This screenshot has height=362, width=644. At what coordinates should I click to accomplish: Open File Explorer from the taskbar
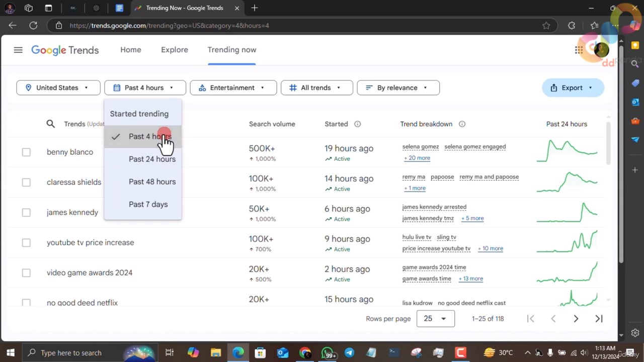216,352
